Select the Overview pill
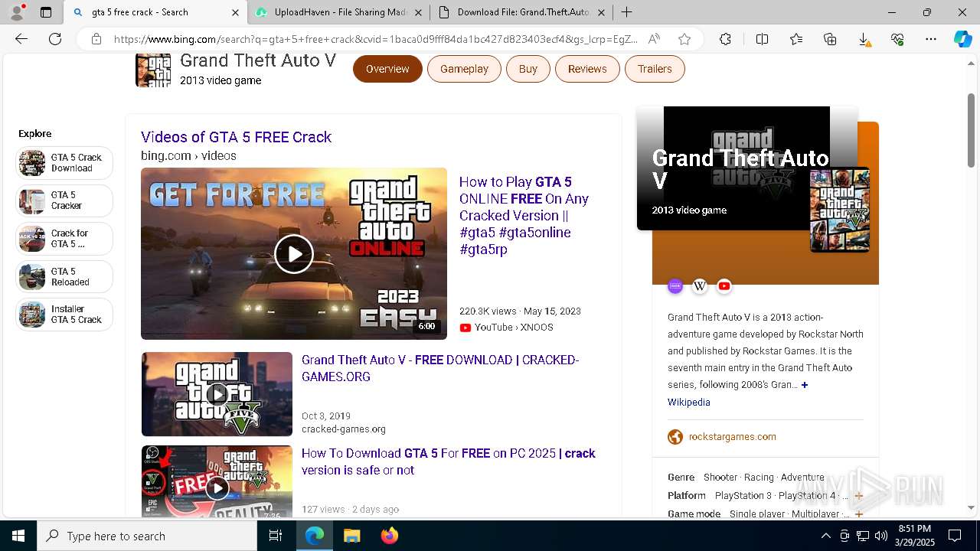The width and height of the screenshot is (980, 551). pyautogui.click(x=387, y=69)
